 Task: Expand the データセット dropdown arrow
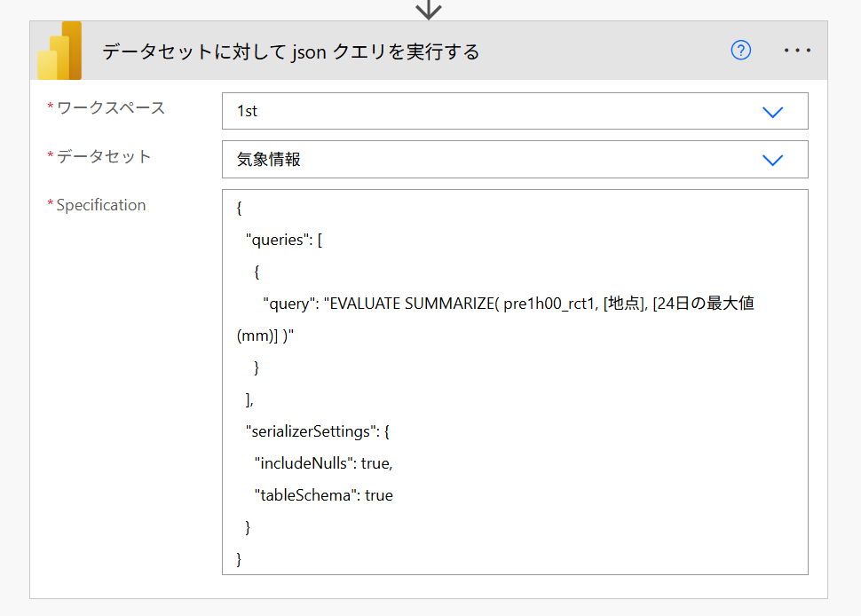[x=772, y=161]
